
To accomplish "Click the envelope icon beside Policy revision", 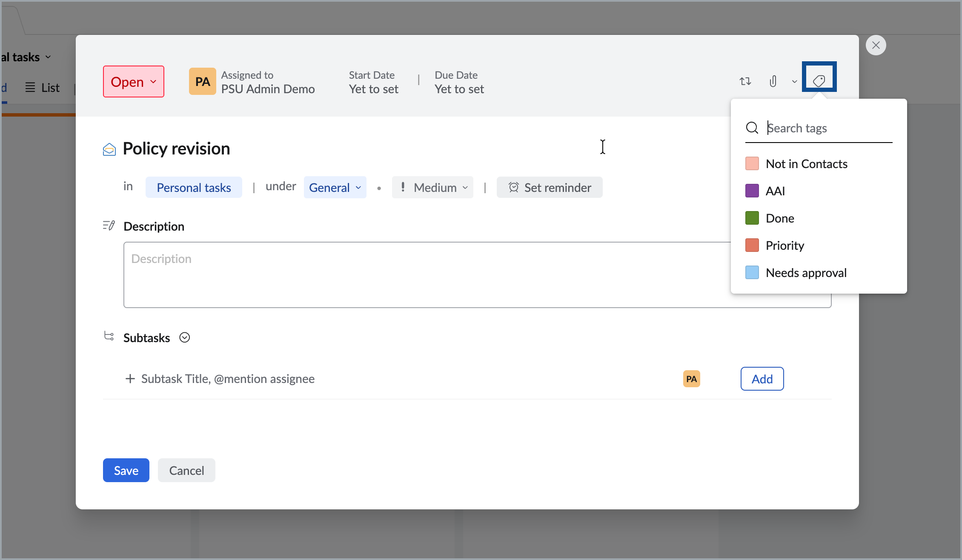I will (x=109, y=149).
